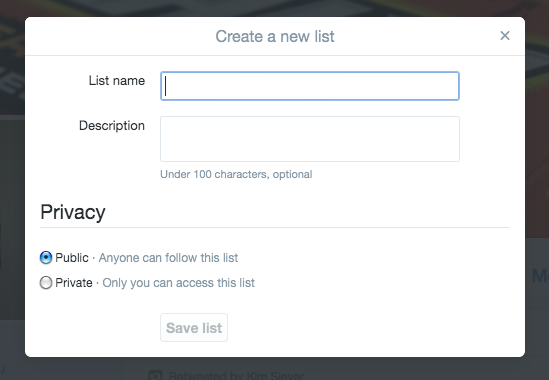Close the Create a new list dialog
The width and height of the screenshot is (549, 380).
(x=505, y=35)
